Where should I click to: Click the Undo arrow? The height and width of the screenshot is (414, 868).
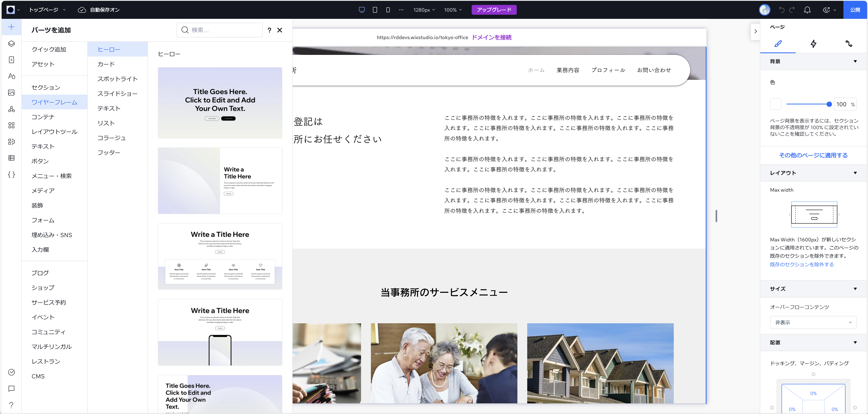[782, 10]
